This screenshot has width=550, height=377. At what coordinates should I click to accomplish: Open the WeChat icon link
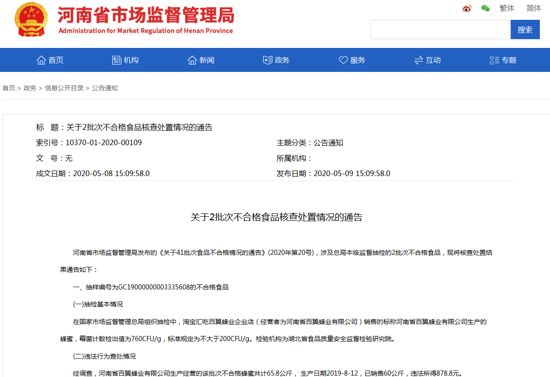pos(485,8)
